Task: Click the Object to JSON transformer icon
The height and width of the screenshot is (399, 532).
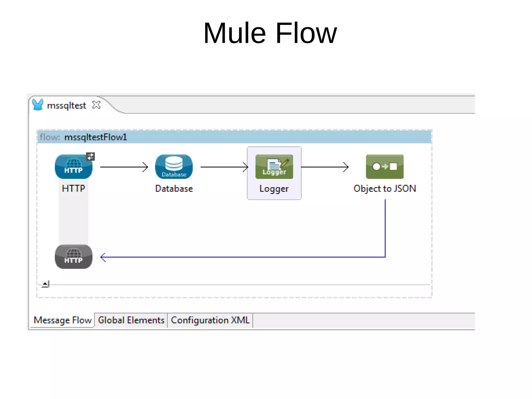Action: (385, 167)
